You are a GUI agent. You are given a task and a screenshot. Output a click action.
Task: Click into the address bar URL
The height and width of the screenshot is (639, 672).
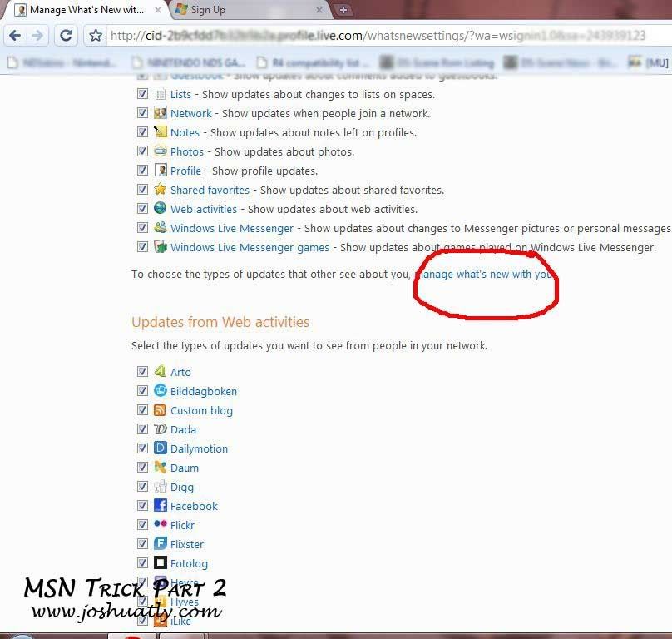tap(377, 35)
